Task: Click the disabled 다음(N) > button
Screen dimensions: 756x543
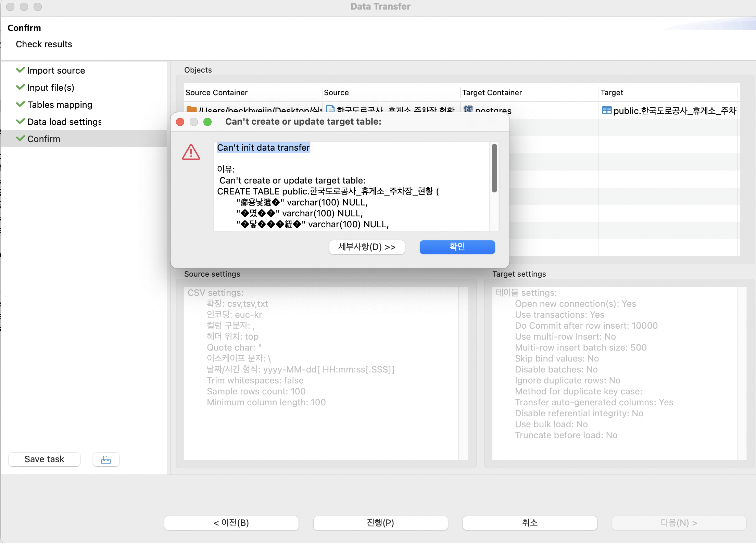Action: pyautogui.click(x=679, y=523)
